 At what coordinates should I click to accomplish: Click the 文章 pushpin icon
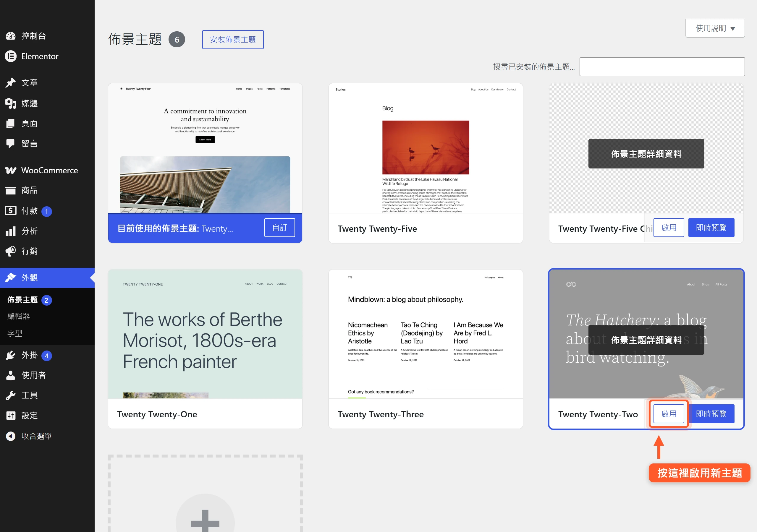11,83
